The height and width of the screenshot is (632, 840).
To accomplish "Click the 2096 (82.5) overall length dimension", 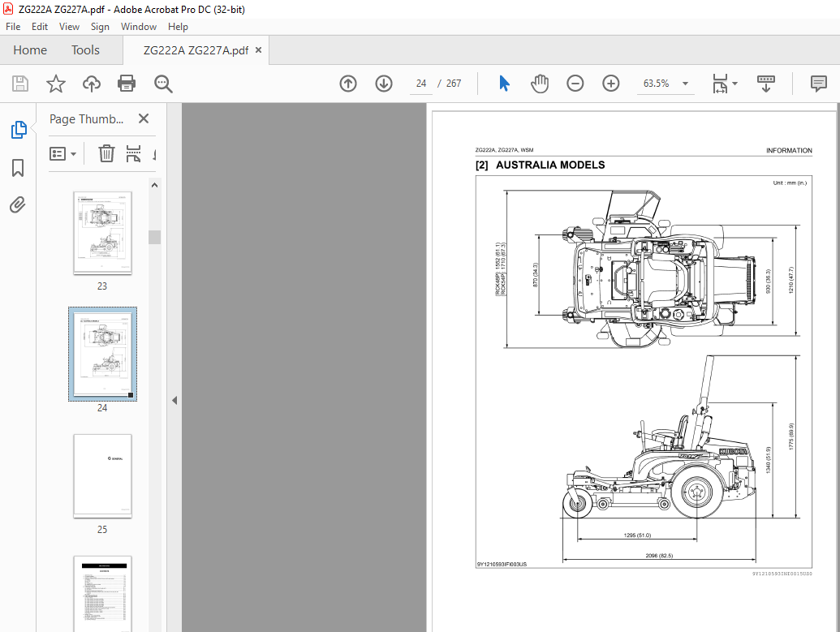I will (659, 556).
